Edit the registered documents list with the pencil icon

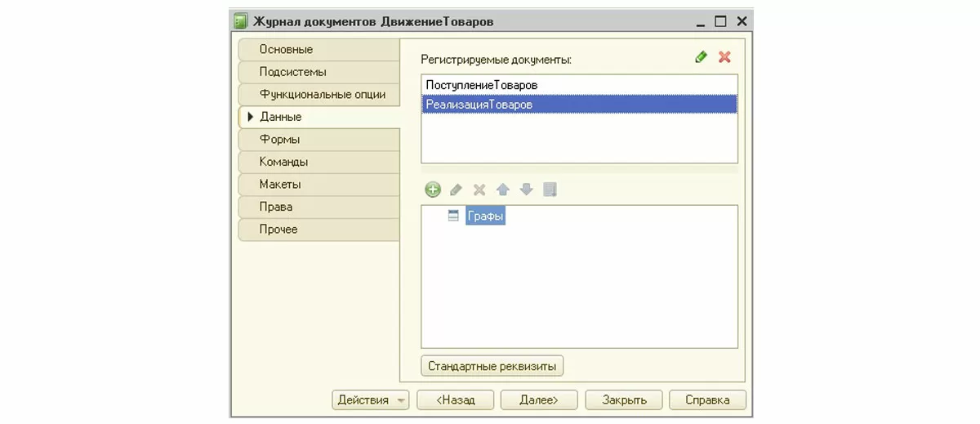pyautogui.click(x=701, y=57)
